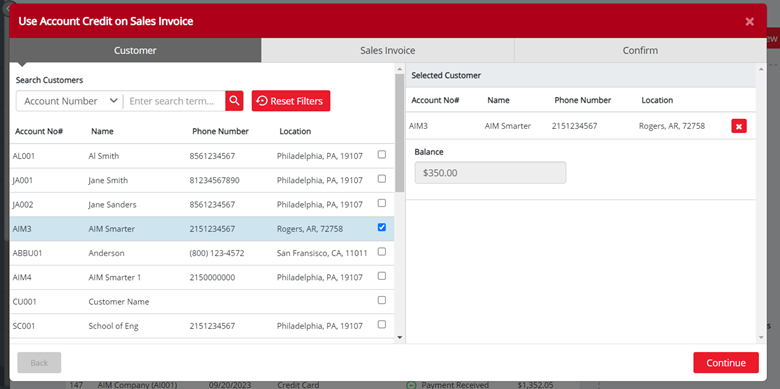Switch to the Sales Invoice tab
This screenshot has height=389, width=780.
pyautogui.click(x=388, y=50)
